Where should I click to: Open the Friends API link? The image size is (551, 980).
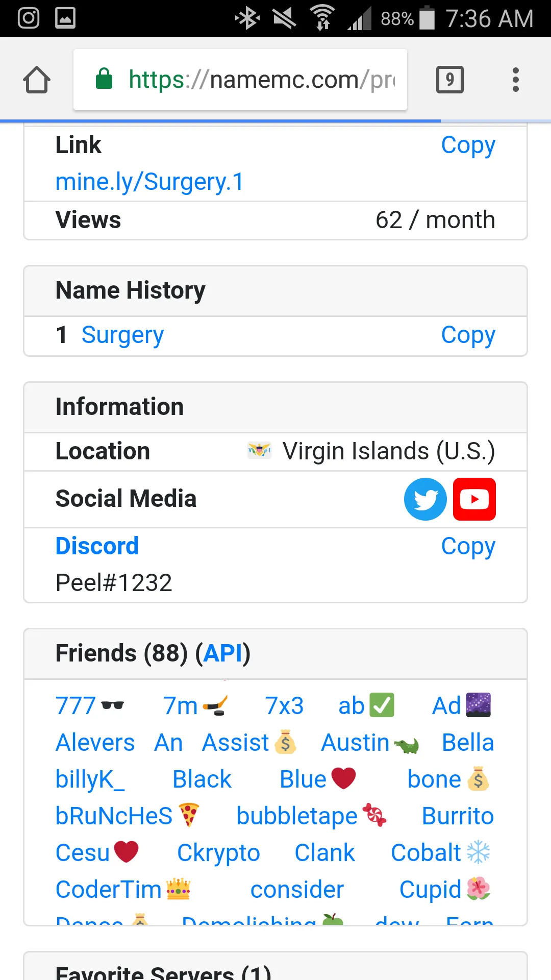[x=222, y=653]
